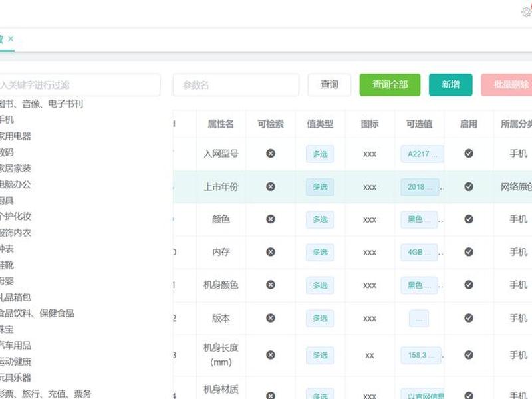Click the 启用 check icon for 版本
Screen dimensions: 532x399
pyautogui.click(x=469, y=318)
